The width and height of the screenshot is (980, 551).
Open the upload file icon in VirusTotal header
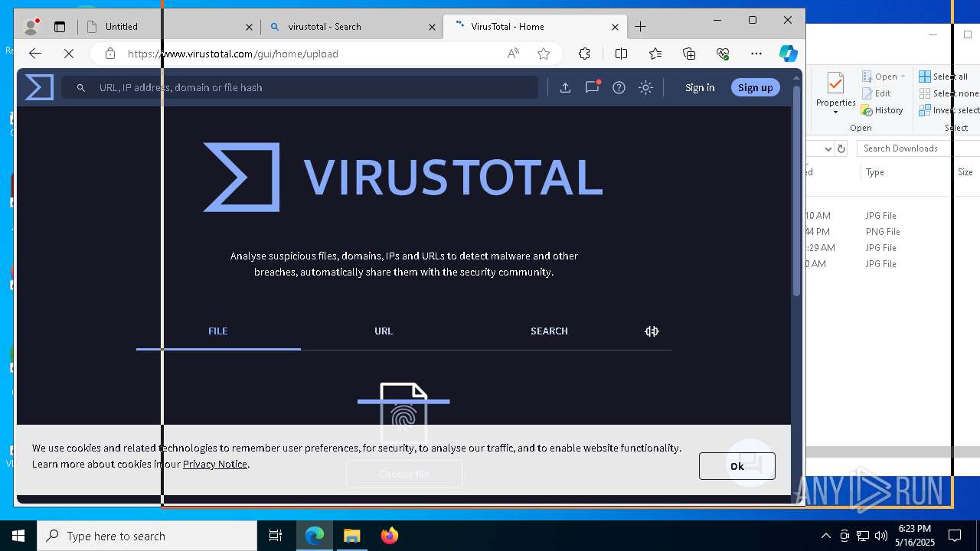[x=565, y=87]
